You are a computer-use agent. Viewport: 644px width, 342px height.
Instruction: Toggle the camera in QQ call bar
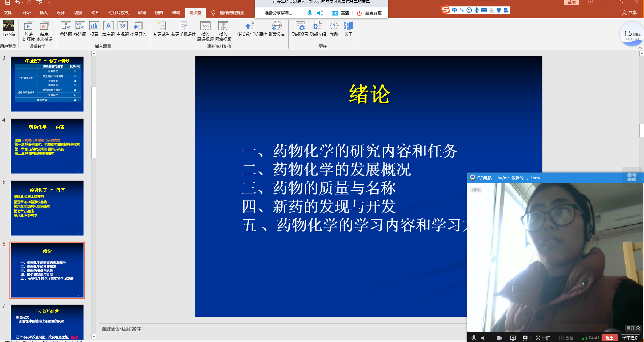pyautogui.click(x=499, y=338)
